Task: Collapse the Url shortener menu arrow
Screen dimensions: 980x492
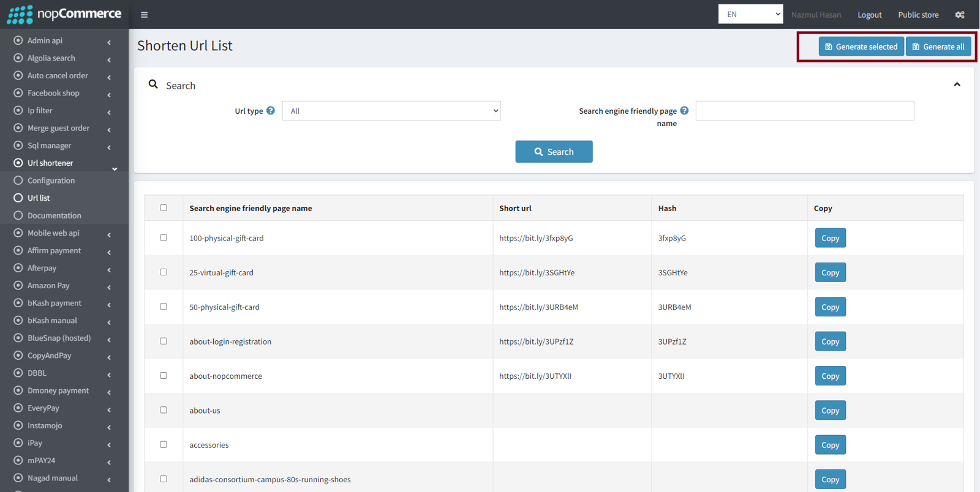Action: [x=115, y=168]
